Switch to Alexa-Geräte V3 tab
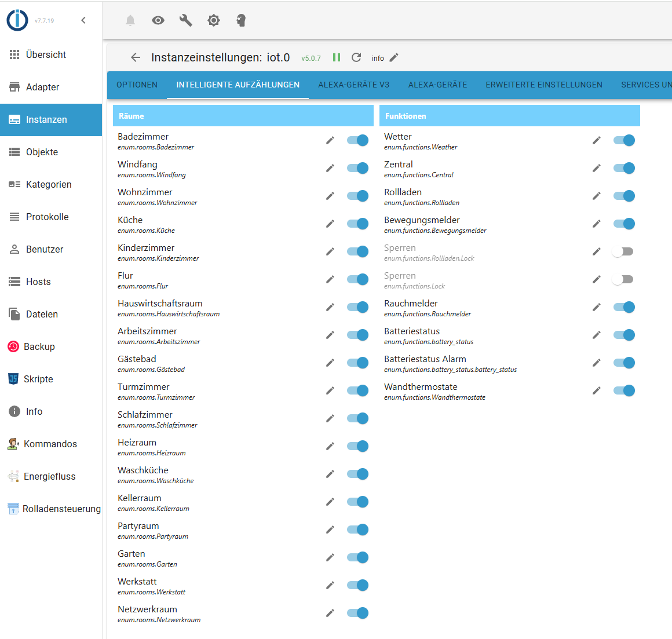The height and width of the screenshot is (639, 672). pyautogui.click(x=353, y=85)
